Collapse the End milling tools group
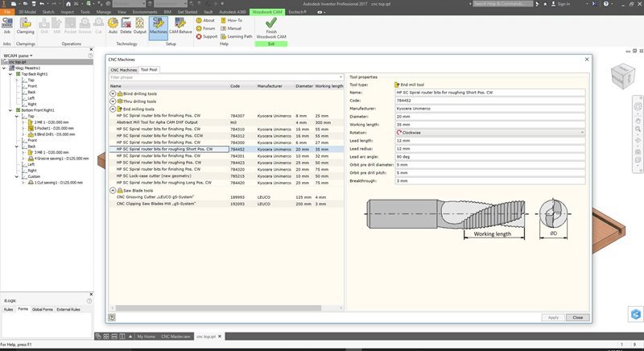Screen dimensions: 644x351 (113, 109)
